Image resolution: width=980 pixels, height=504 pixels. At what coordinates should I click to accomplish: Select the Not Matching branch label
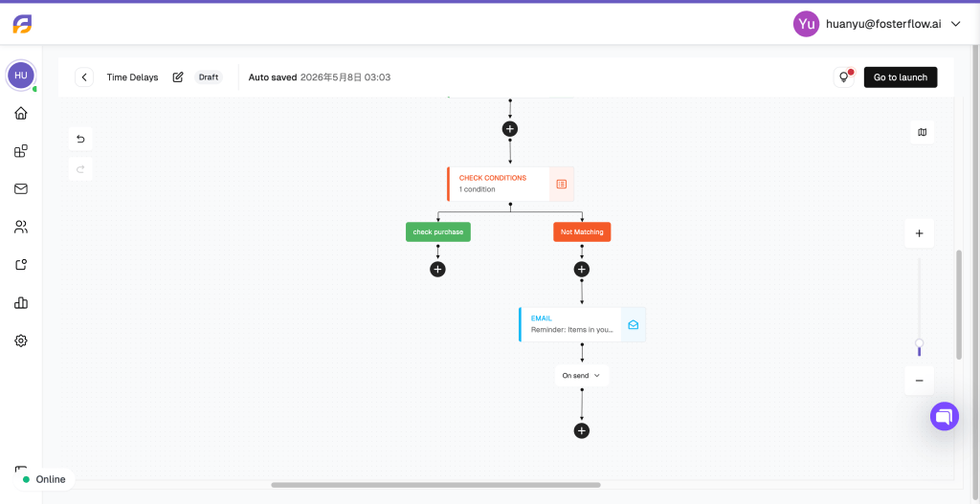click(582, 231)
